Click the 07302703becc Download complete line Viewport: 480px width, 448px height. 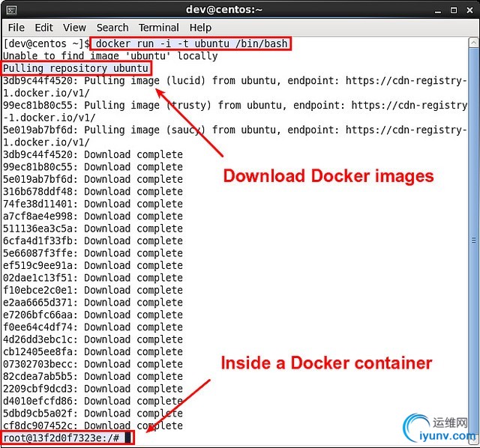coord(93,364)
